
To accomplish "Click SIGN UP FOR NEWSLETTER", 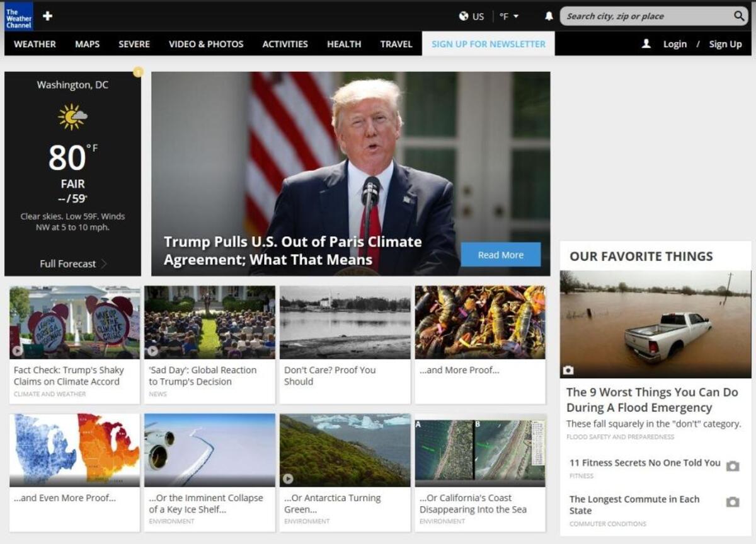I will pyautogui.click(x=488, y=44).
